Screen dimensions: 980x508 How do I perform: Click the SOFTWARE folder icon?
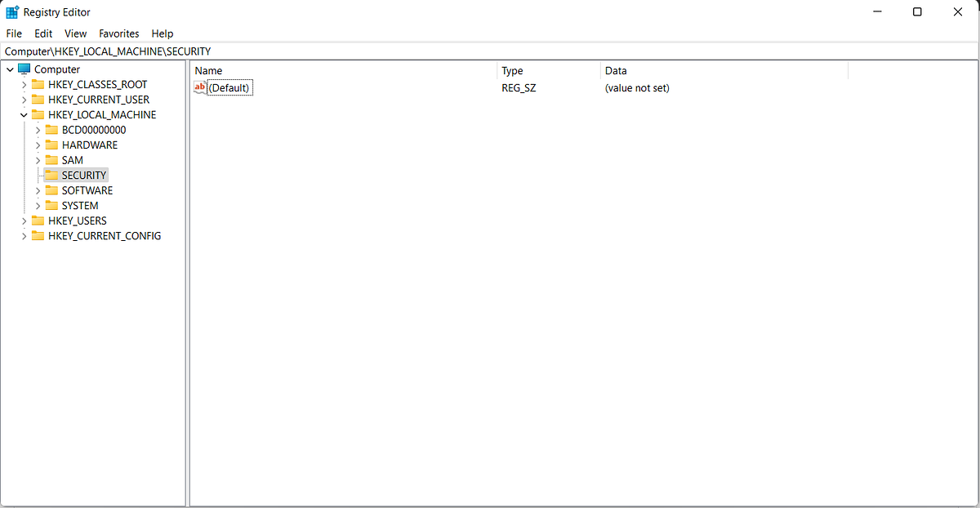pos(51,190)
